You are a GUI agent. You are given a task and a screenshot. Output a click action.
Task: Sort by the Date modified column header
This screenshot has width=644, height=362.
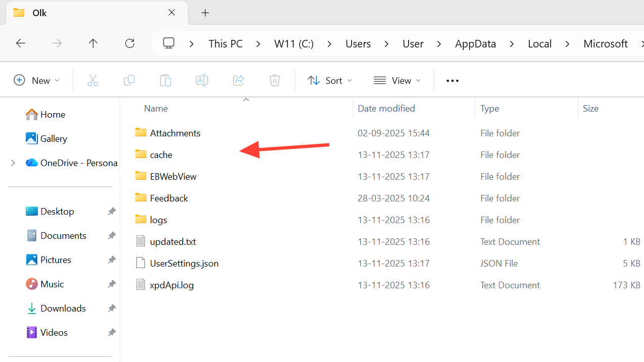tap(386, 108)
